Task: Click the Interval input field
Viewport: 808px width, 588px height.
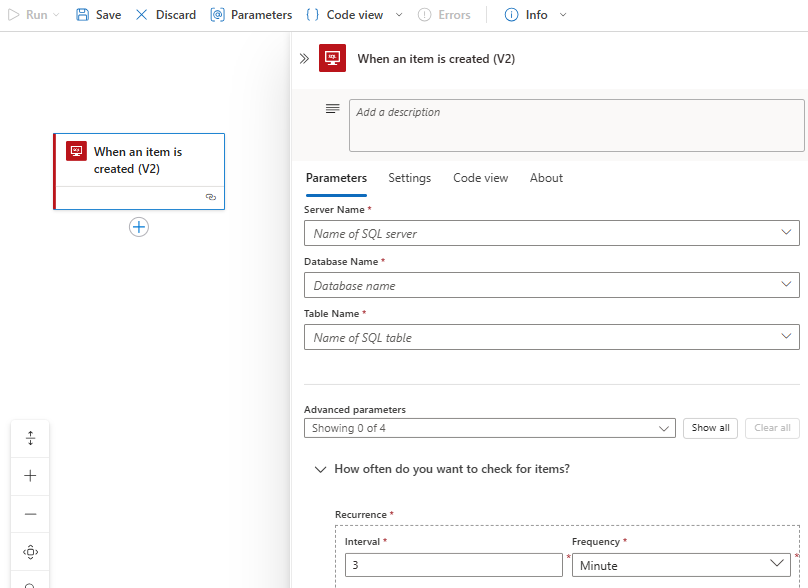Action: point(453,565)
